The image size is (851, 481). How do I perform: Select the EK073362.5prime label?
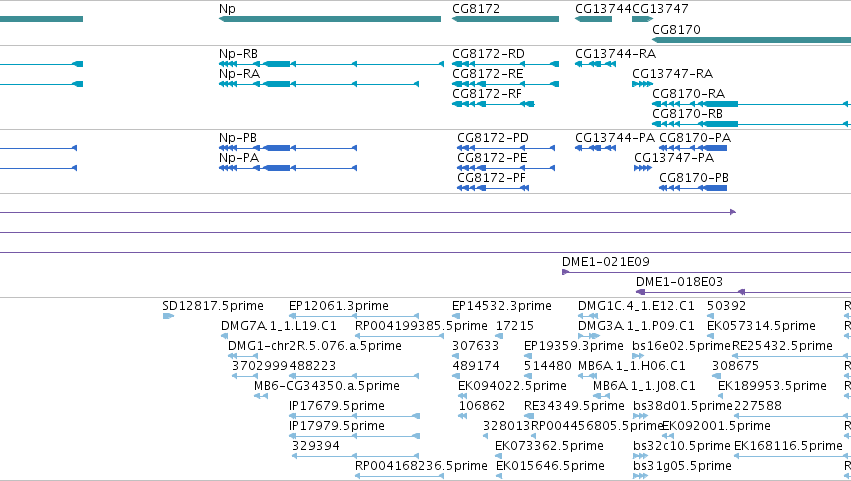pos(549,447)
